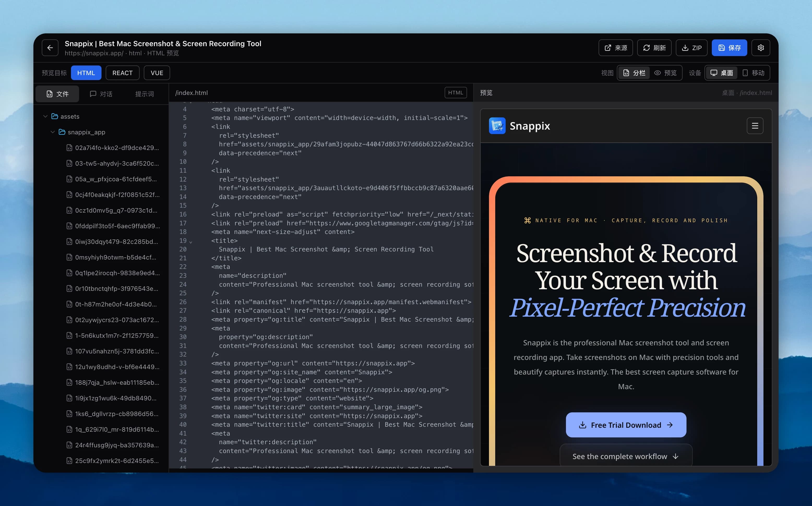Click file icon of 0r10tbnctqhfp-3f976543e...
This screenshot has height=506, width=812.
pos(69,288)
